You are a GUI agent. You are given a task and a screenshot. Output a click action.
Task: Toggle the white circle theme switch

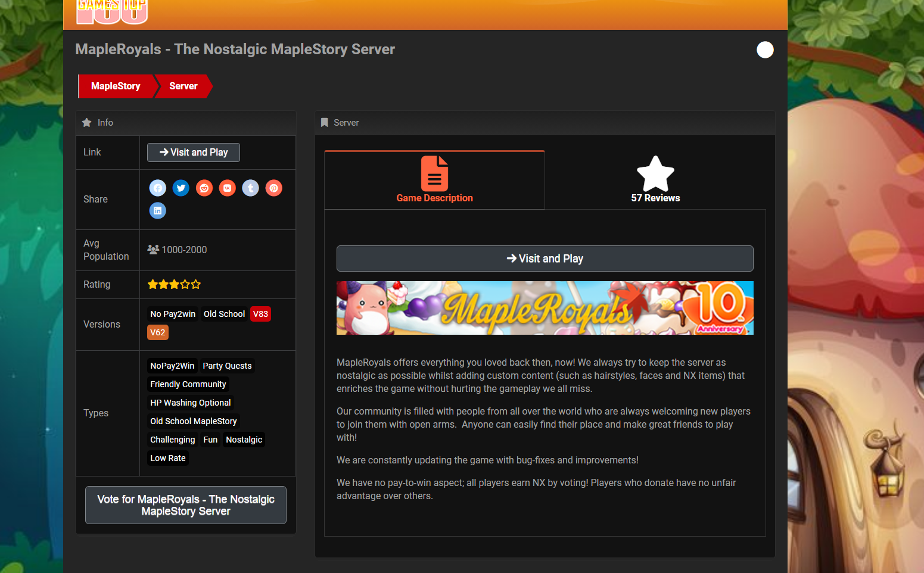[x=765, y=50]
